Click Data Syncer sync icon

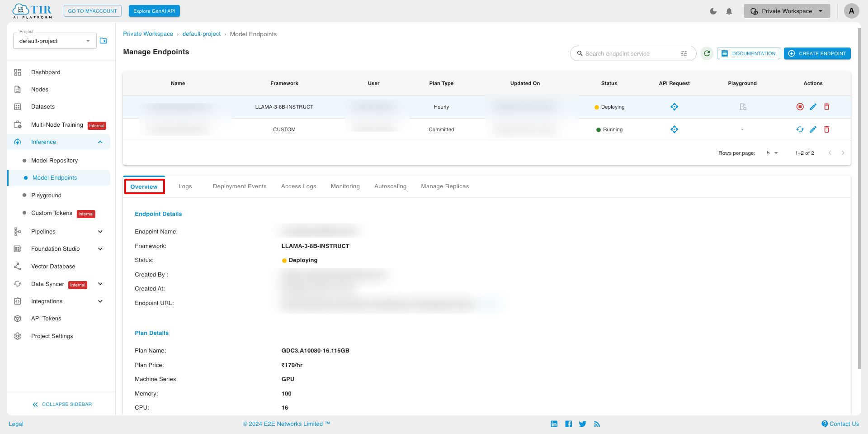[18, 284]
